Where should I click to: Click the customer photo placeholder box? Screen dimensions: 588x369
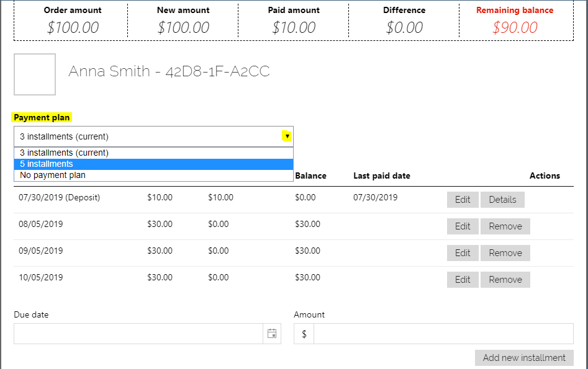35,74
